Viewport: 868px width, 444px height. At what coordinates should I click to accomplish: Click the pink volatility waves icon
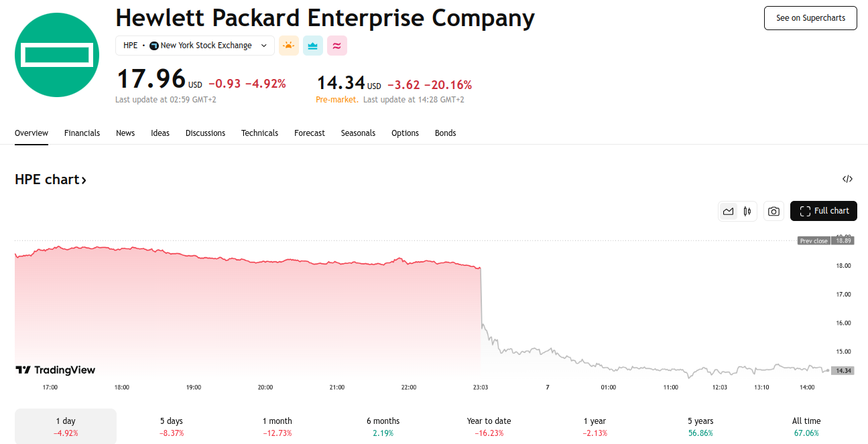tap(336, 46)
